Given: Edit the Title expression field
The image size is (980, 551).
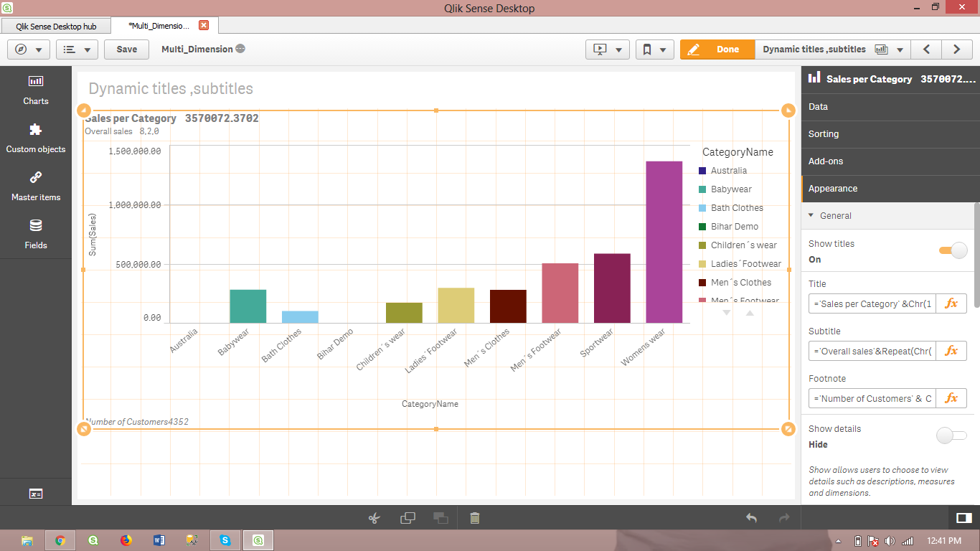Looking at the screenshot, I should (x=872, y=303).
